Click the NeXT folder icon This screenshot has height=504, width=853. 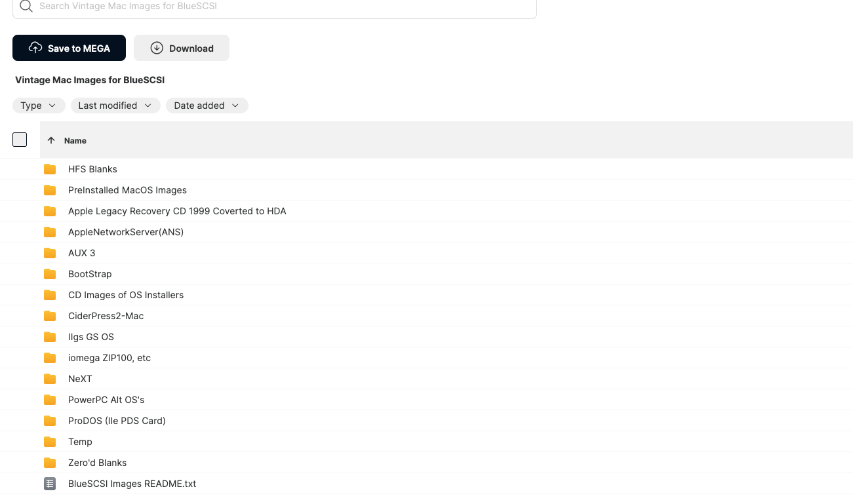click(x=50, y=379)
